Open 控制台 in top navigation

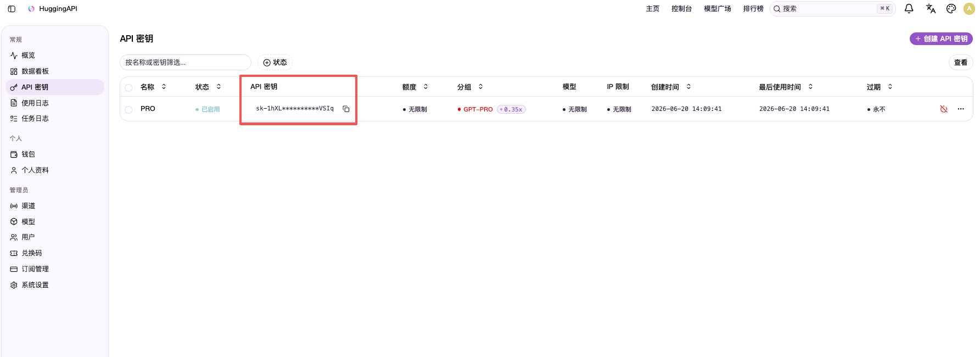click(x=681, y=9)
